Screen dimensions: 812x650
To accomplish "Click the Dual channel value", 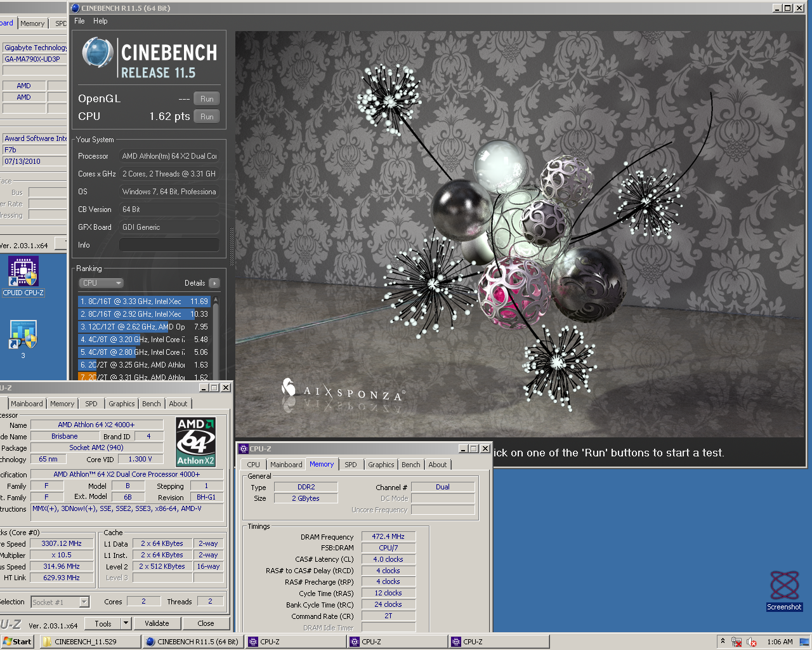I will [443, 487].
